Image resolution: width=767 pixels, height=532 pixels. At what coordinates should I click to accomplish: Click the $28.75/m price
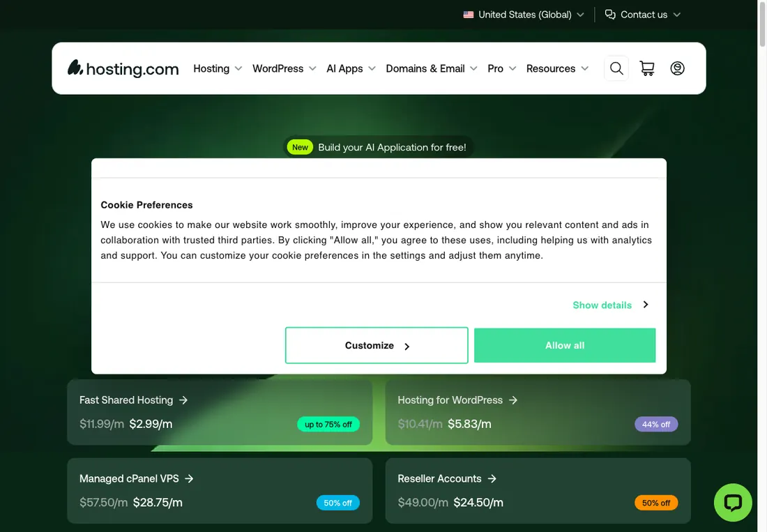click(158, 503)
